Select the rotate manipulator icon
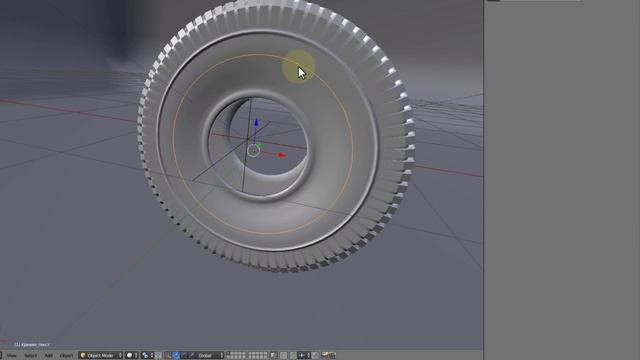 [x=184, y=356]
